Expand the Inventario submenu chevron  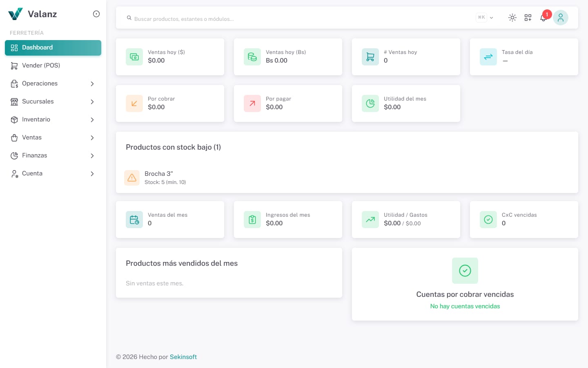(92, 120)
